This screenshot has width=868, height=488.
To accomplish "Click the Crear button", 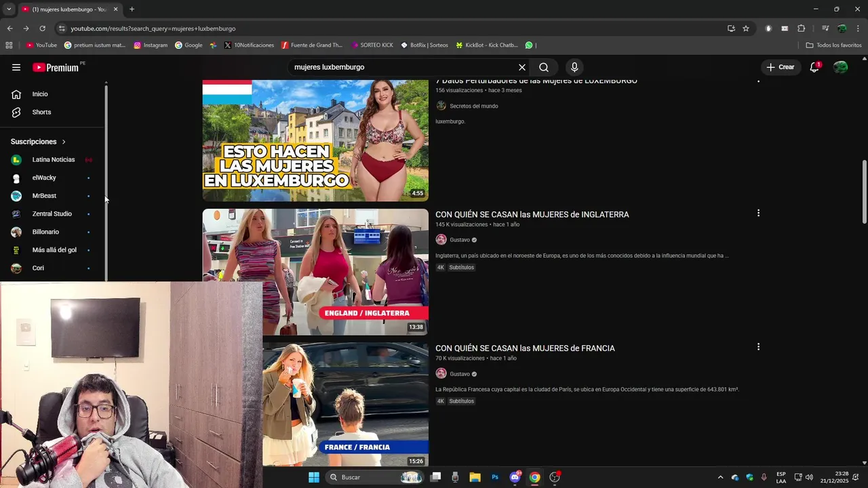I will 780,67.
